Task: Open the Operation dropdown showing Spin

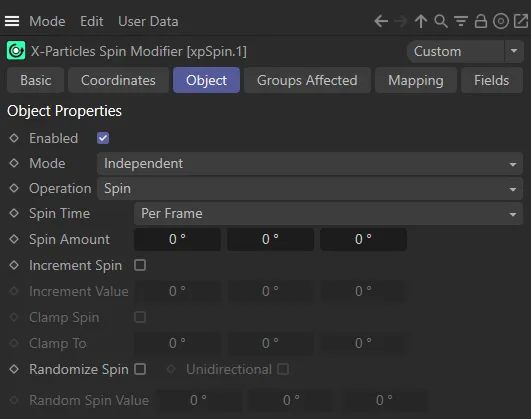Action: tap(310, 188)
